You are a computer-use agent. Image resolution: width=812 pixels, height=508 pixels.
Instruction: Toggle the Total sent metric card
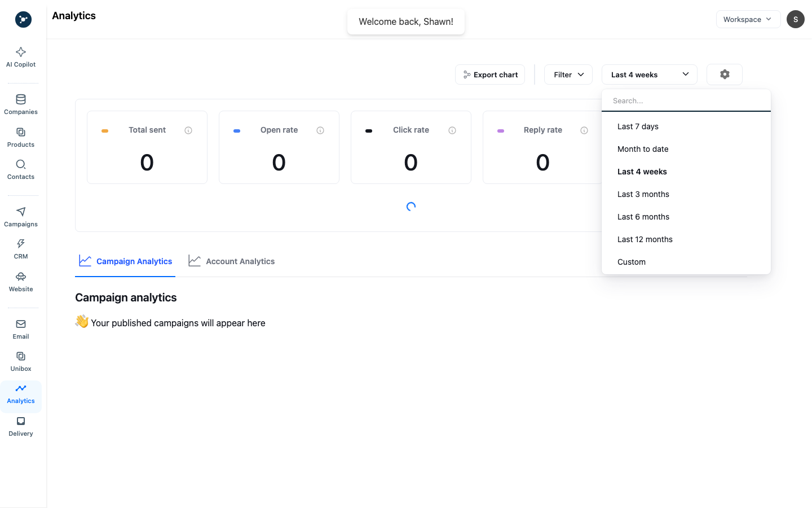point(147,147)
